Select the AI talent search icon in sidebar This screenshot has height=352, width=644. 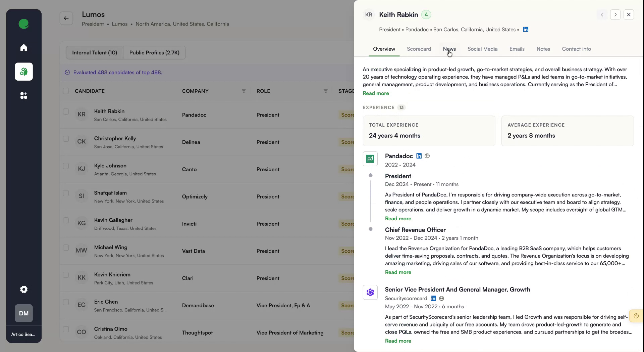pyautogui.click(x=23, y=72)
